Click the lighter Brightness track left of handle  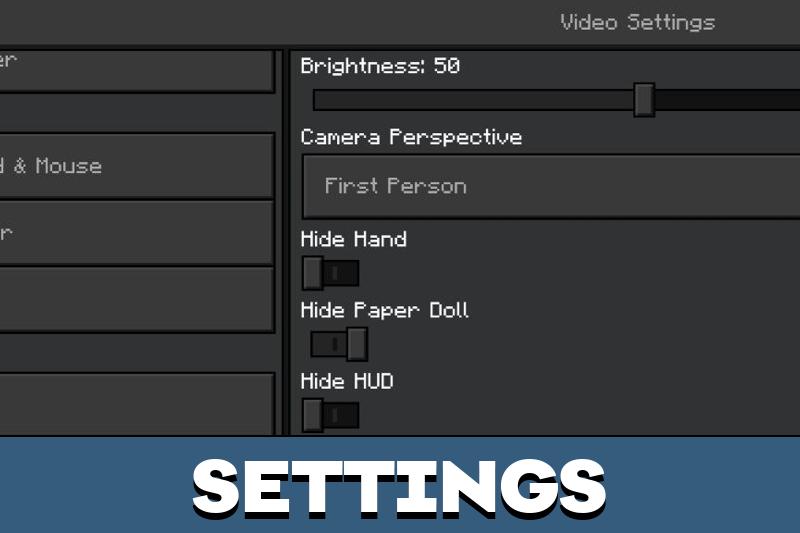473,100
